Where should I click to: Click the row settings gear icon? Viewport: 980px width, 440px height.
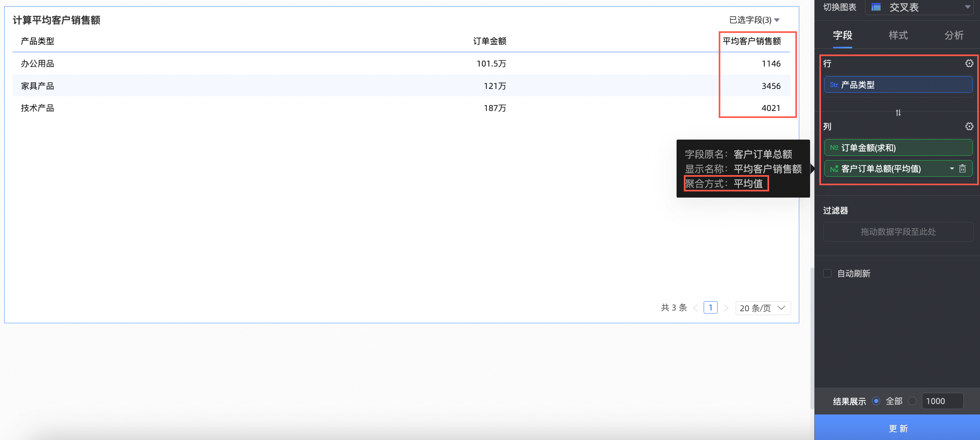click(x=969, y=63)
